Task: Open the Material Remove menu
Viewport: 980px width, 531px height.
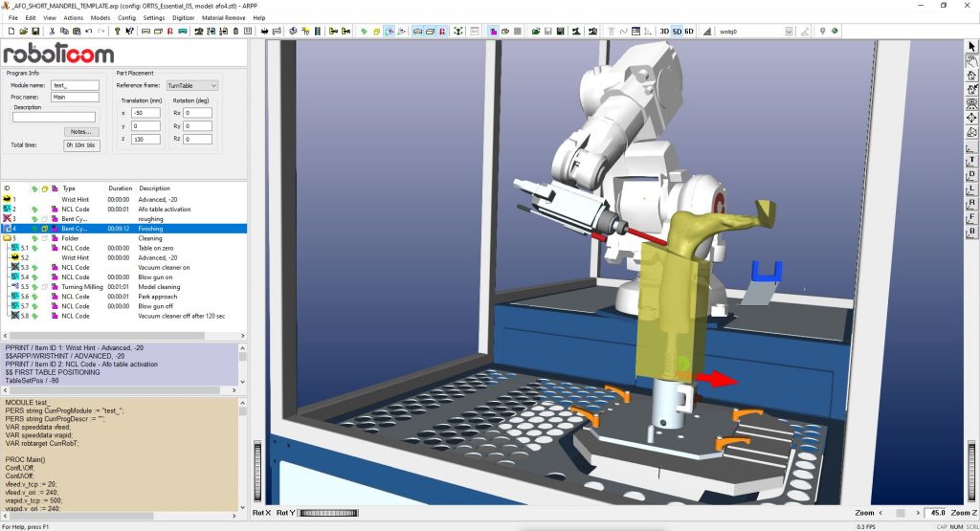Action: click(x=224, y=17)
